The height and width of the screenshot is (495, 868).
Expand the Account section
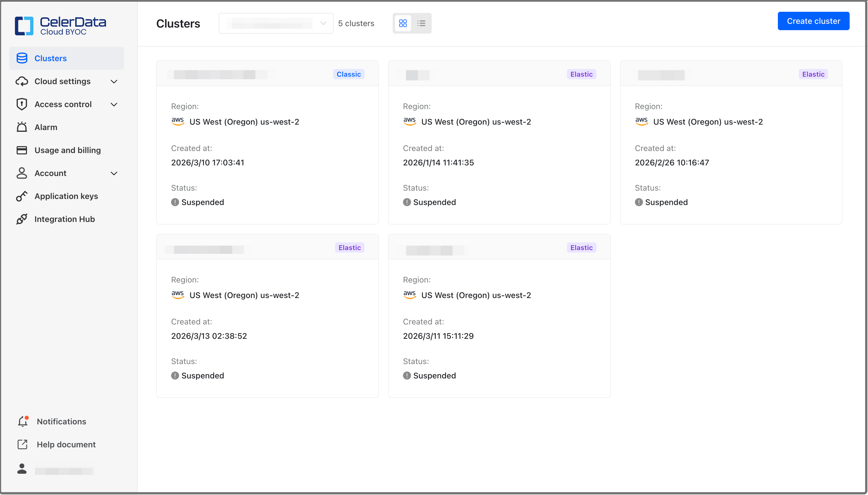point(114,174)
